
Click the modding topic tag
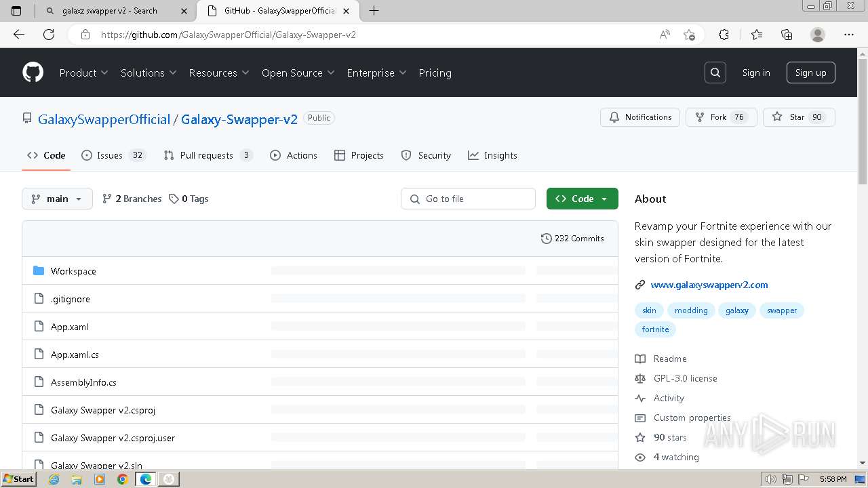[691, 310]
